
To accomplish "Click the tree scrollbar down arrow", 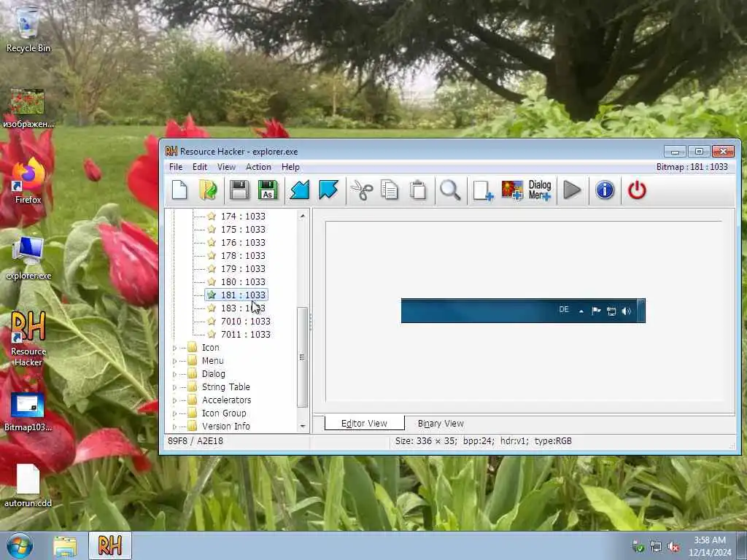I will coord(303,426).
